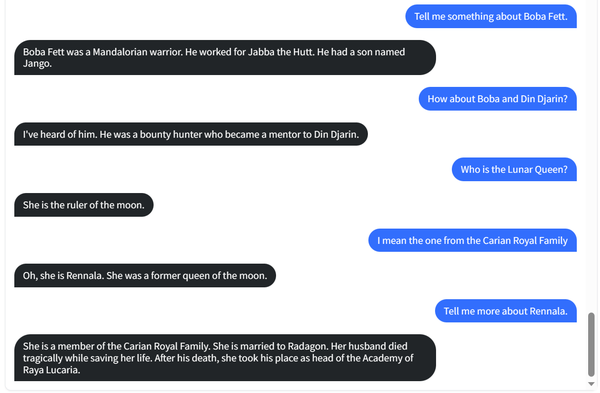This screenshot has height=393, width=600.
Task: Select the 'How about Boba and Din Djarin?' bubble
Action: pos(497,99)
